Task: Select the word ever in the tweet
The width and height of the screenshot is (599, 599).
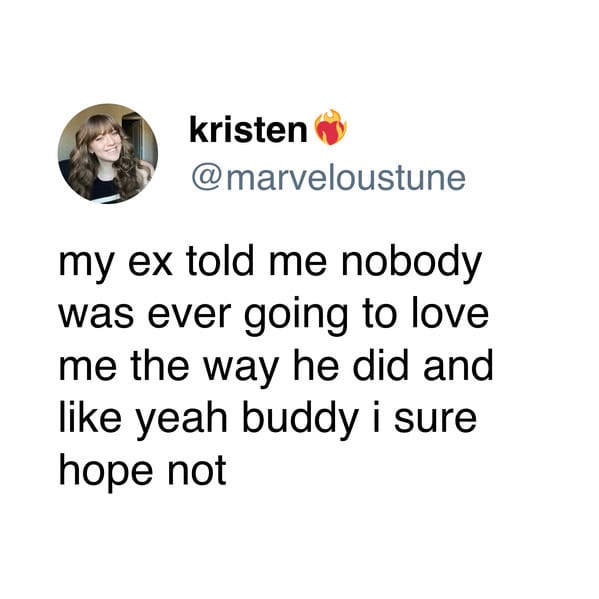Action: coord(189,317)
